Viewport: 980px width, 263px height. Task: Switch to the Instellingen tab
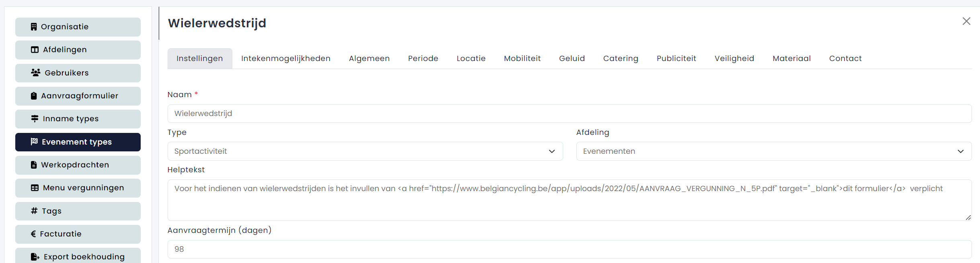[200, 59]
